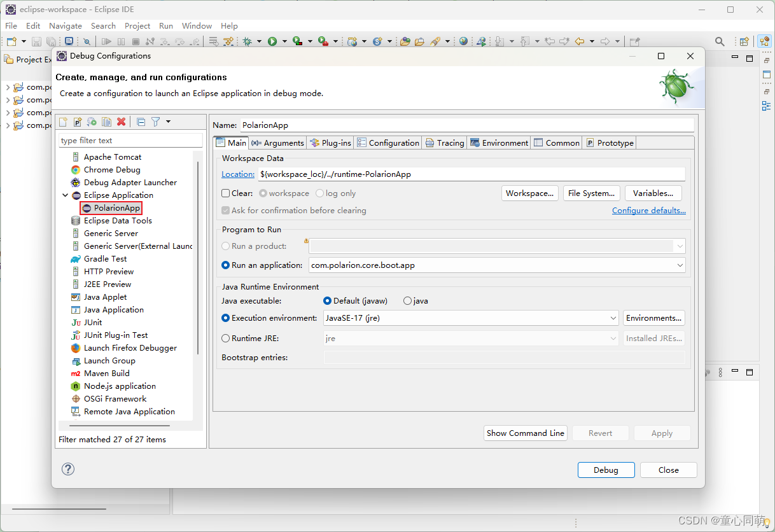The height and width of the screenshot is (532, 775).
Task: Switch to the Configuration tab
Action: [387, 143]
